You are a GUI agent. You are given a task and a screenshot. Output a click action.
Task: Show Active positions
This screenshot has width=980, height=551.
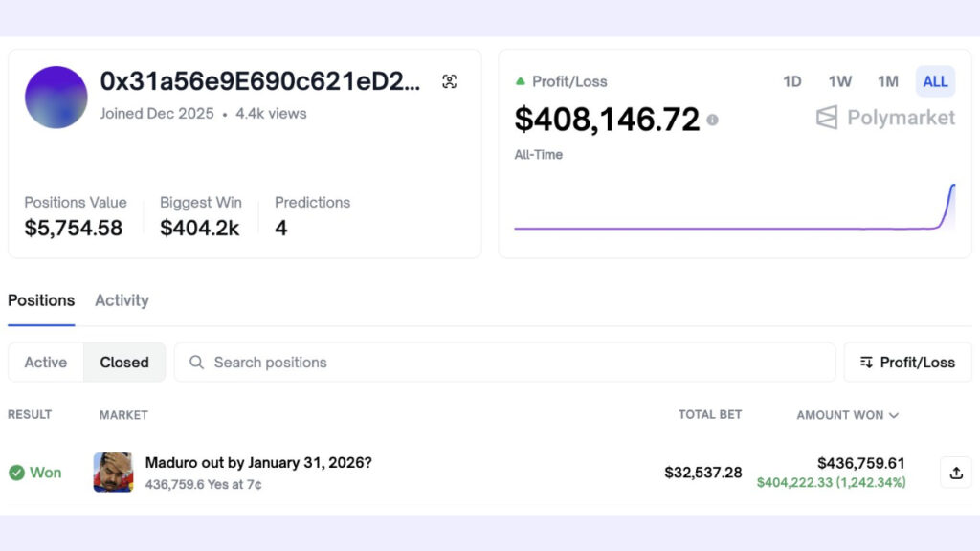point(46,363)
